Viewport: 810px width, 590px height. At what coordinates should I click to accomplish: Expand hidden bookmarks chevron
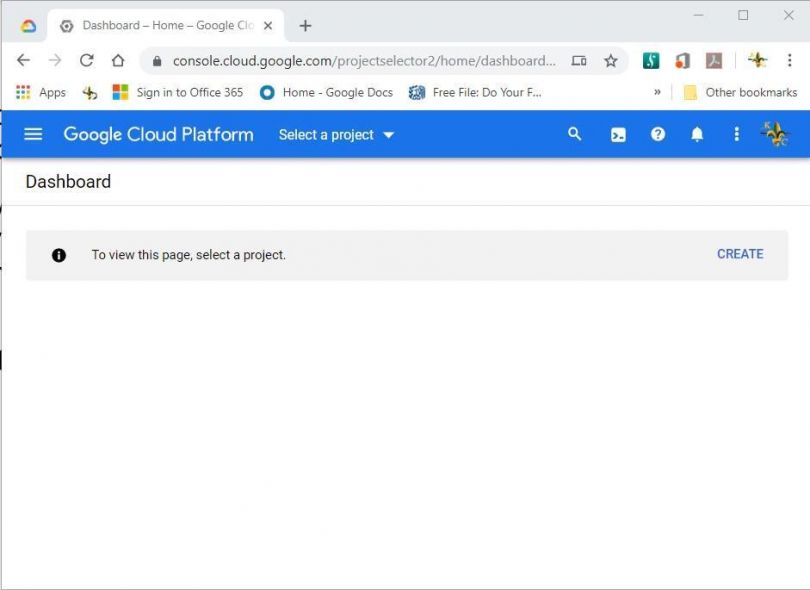(657, 92)
